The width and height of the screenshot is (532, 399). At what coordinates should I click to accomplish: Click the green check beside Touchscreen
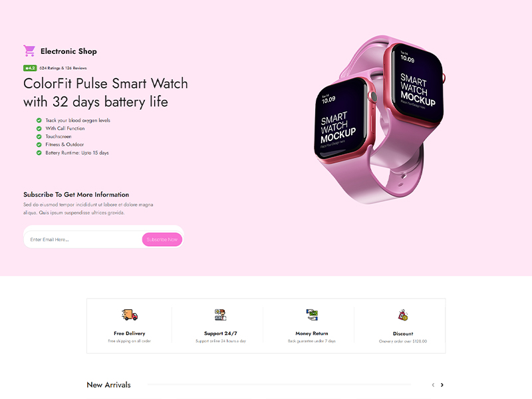(39, 136)
